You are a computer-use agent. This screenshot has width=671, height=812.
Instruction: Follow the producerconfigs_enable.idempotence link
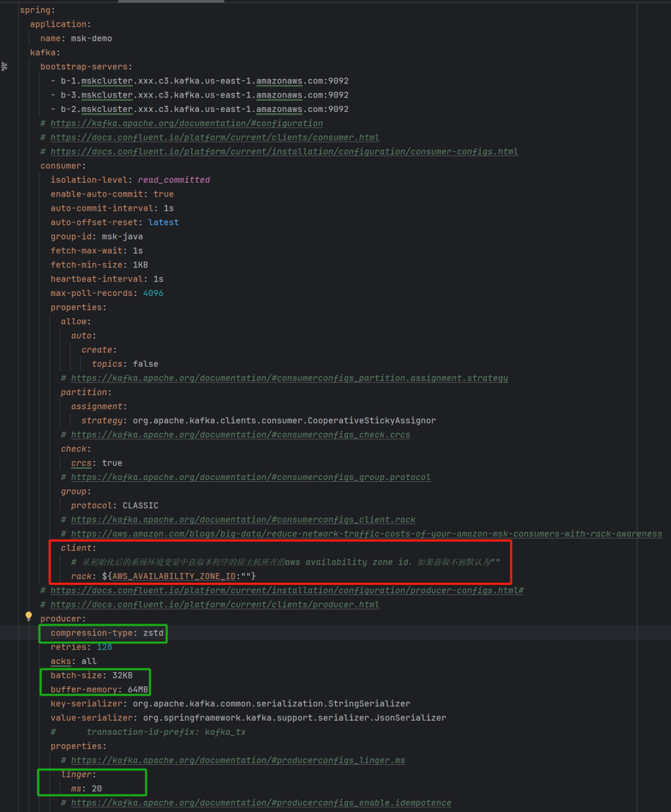point(261,803)
